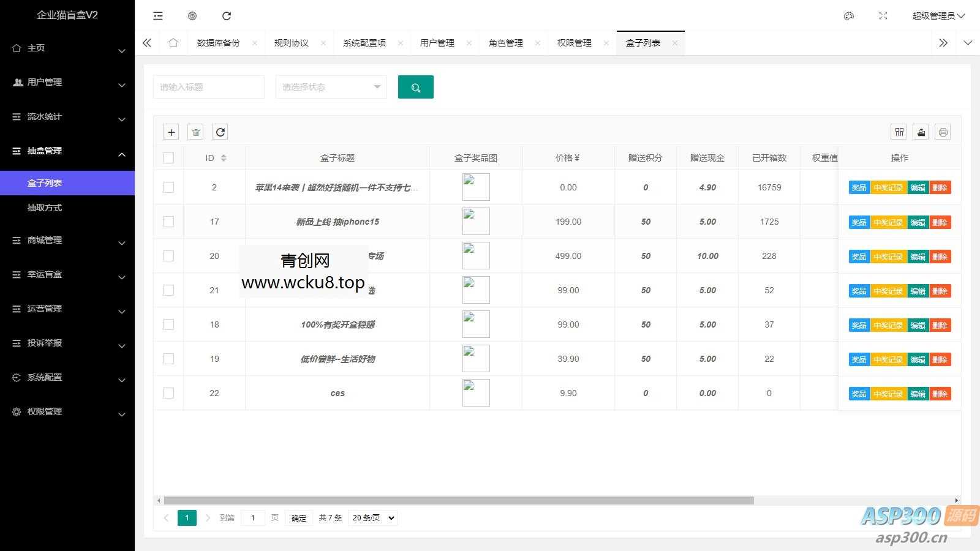Export data using the export icon

click(x=921, y=132)
